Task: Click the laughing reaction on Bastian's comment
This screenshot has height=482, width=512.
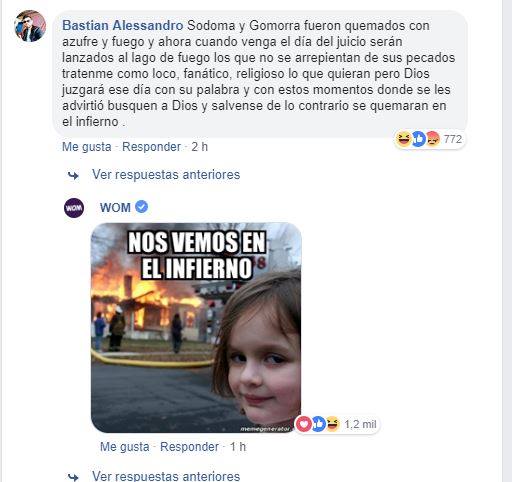Action: pos(404,139)
